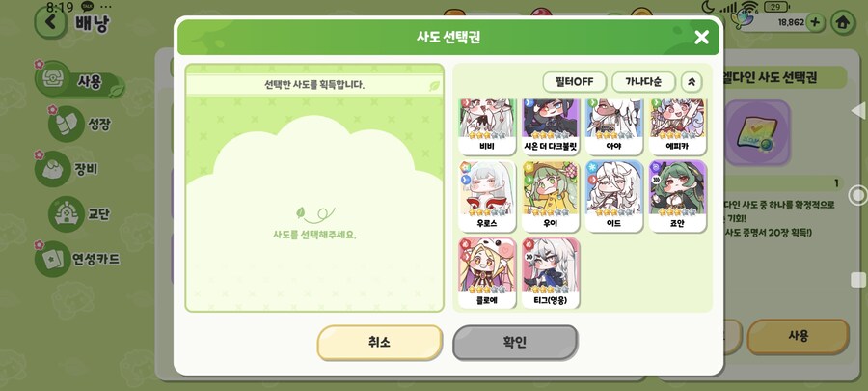Choose the 시온 더 다크불릿 character
Image resolution: width=868 pixels, height=391 pixels.
[x=551, y=126]
